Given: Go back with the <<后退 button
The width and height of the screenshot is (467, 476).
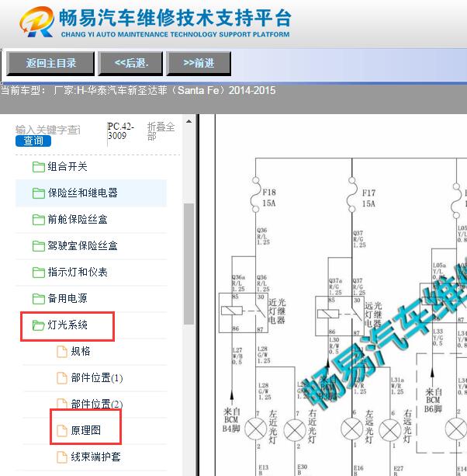Looking at the screenshot, I should [x=130, y=63].
